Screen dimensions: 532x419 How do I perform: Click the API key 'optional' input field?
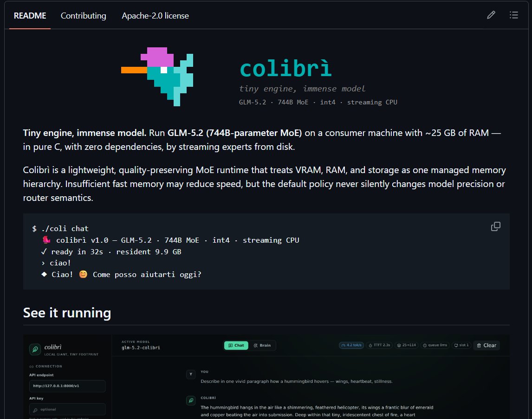click(67, 410)
